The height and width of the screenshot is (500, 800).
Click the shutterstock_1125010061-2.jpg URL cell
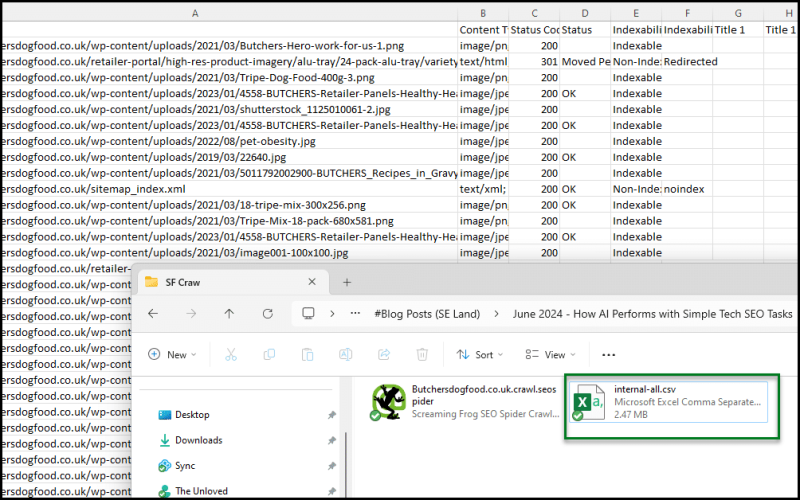230,109
